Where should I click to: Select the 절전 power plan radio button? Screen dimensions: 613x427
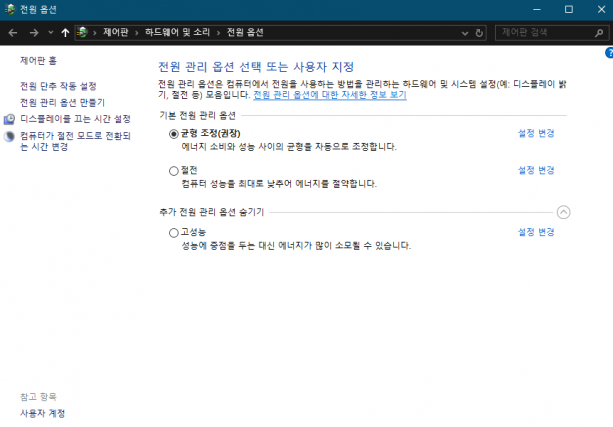coord(174,171)
